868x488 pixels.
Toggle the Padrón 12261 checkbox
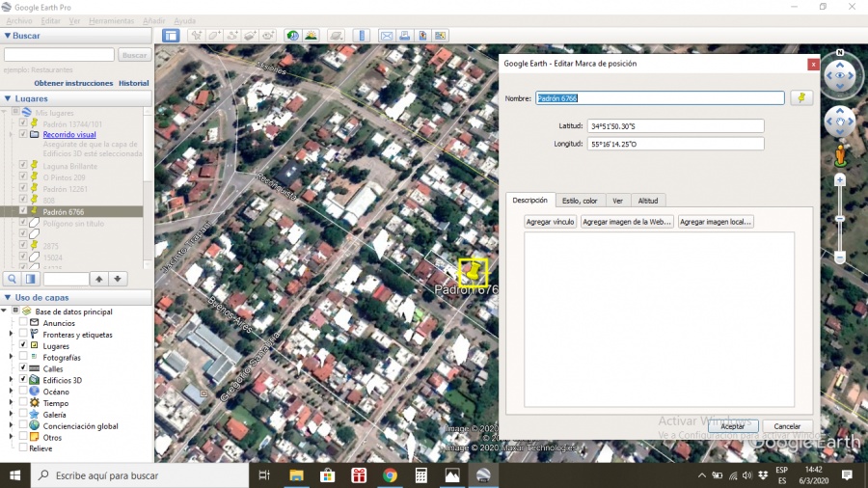[x=23, y=188]
